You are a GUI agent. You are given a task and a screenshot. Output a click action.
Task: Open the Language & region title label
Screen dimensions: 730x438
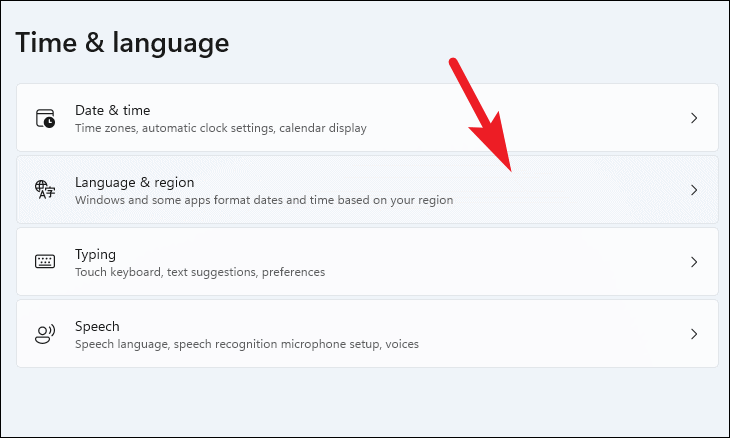135,182
